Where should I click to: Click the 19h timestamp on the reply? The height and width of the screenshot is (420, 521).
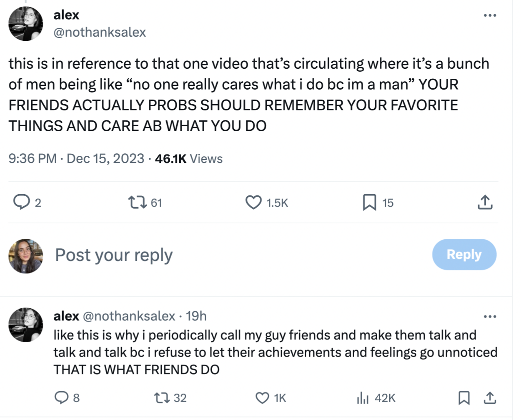(196, 316)
